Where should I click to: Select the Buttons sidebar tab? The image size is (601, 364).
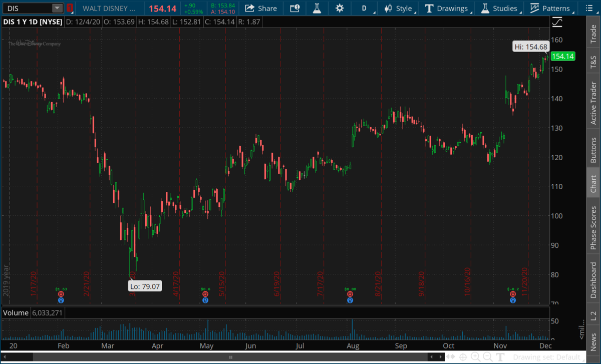click(x=593, y=148)
